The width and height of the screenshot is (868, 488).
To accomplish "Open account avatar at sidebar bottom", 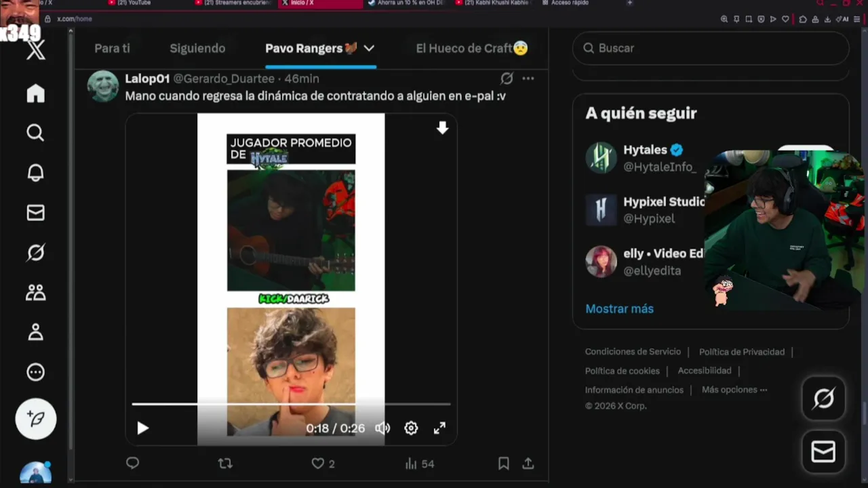I will (35, 472).
